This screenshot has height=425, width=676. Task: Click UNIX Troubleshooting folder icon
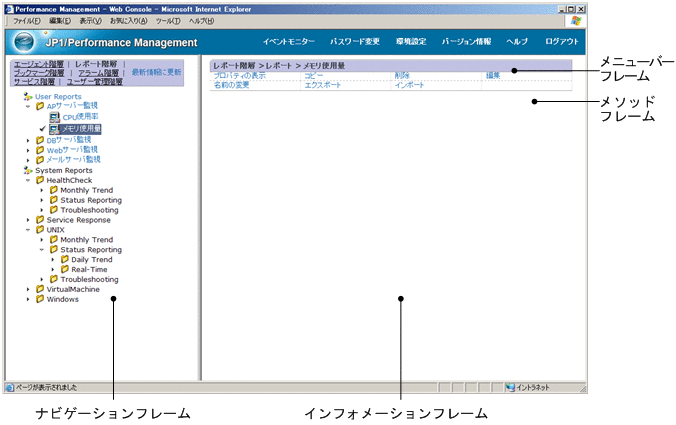pos(54,279)
